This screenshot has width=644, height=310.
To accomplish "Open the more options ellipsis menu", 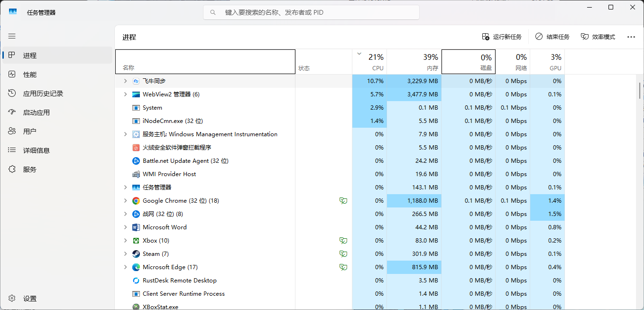I will click(x=631, y=37).
